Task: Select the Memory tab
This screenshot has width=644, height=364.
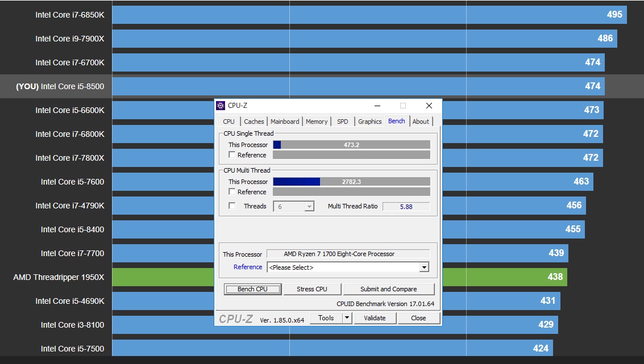Action: (317, 122)
